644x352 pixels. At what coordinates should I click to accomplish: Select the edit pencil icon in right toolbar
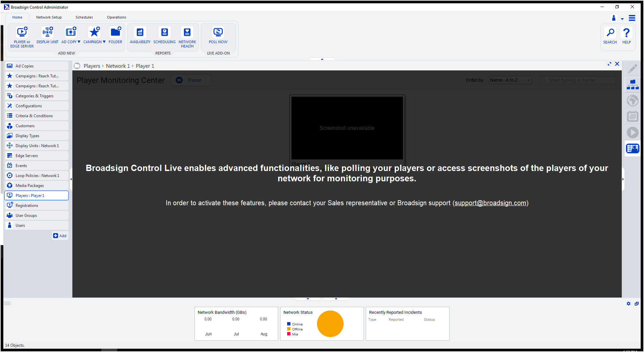coord(633,69)
